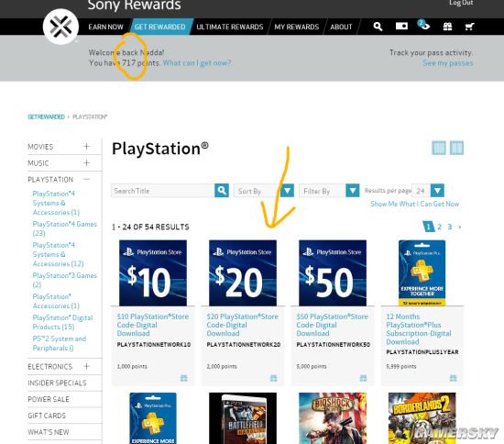Open Results per page dropdown
Image resolution: width=504 pixels, height=444 pixels.
click(x=428, y=191)
